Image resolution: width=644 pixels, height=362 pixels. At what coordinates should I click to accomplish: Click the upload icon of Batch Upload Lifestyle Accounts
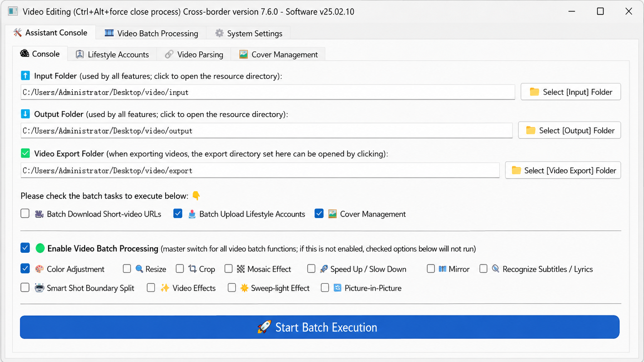(x=192, y=214)
